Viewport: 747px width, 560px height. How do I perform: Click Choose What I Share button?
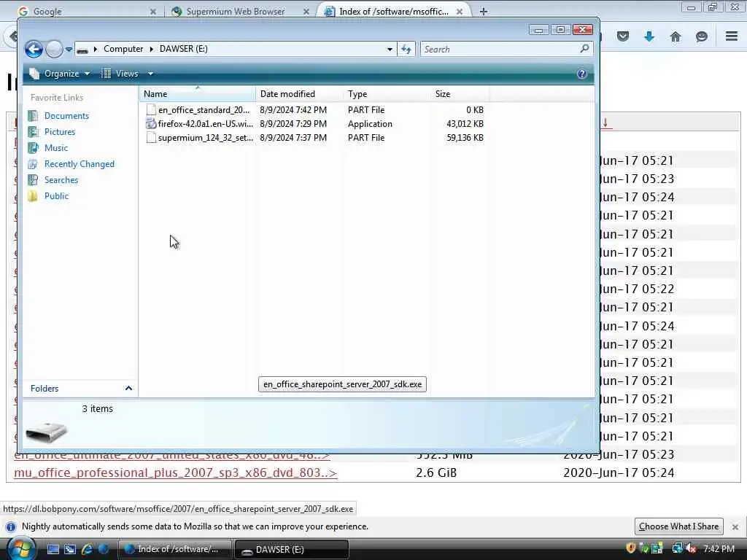click(x=678, y=526)
